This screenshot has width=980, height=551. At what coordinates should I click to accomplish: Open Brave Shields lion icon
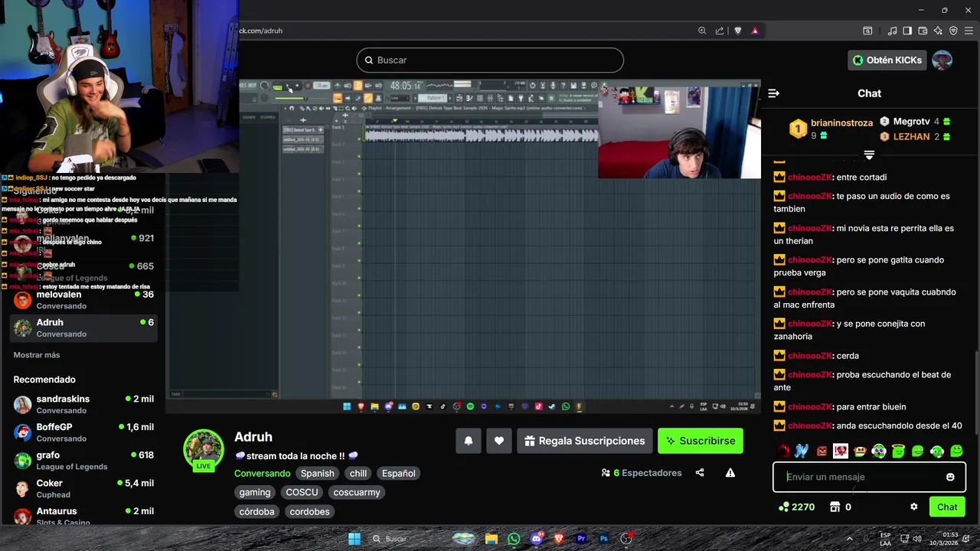(738, 31)
